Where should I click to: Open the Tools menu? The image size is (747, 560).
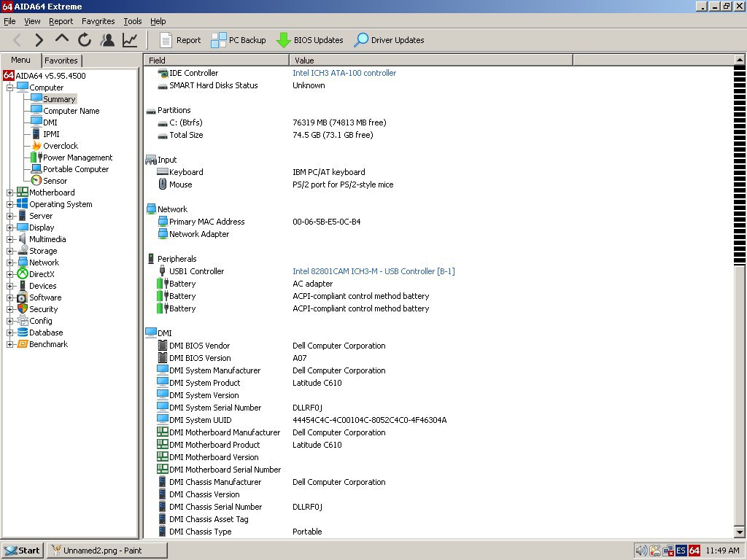[x=133, y=21]
